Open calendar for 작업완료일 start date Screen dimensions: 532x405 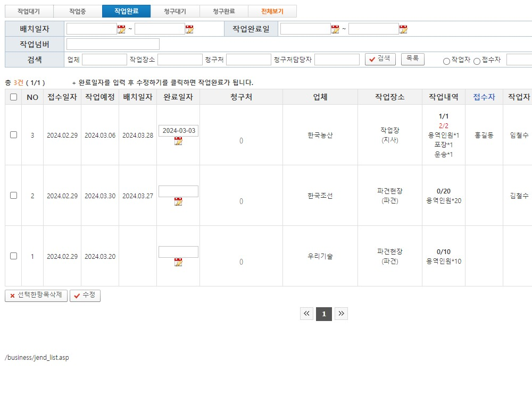[335, 29]
